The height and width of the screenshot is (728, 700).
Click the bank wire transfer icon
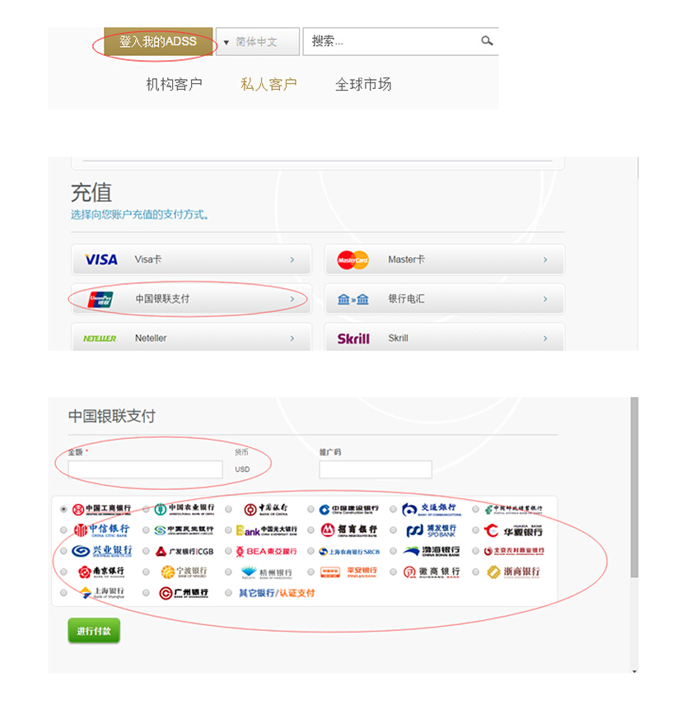pos(353,300)
